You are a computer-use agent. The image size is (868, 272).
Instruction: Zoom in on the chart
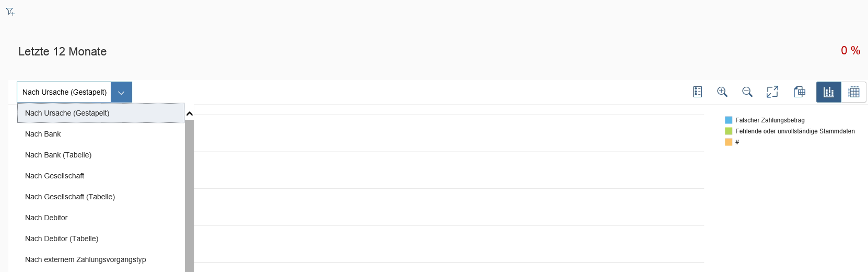[722, 92]
